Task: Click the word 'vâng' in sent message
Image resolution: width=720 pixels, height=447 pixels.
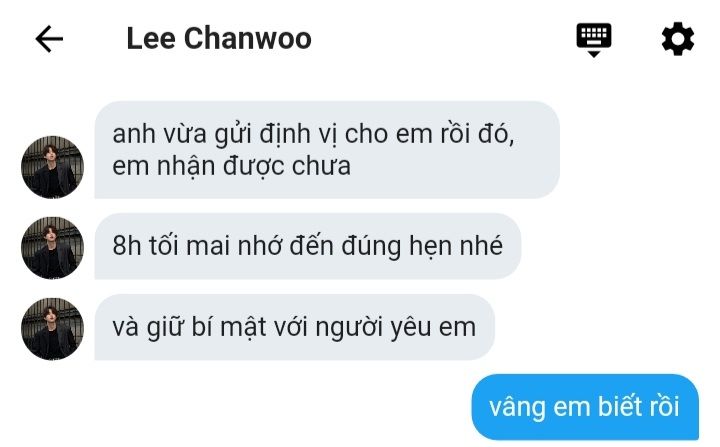Action: [x=517, y=408]
